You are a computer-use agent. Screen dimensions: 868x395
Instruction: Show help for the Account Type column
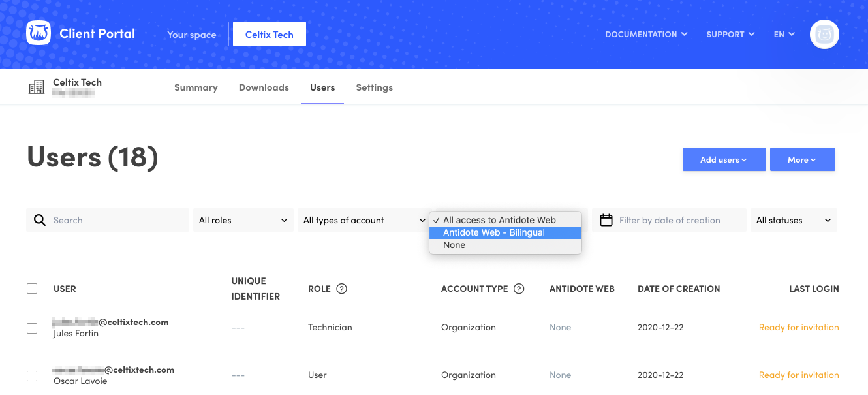(x=519, y=289)
